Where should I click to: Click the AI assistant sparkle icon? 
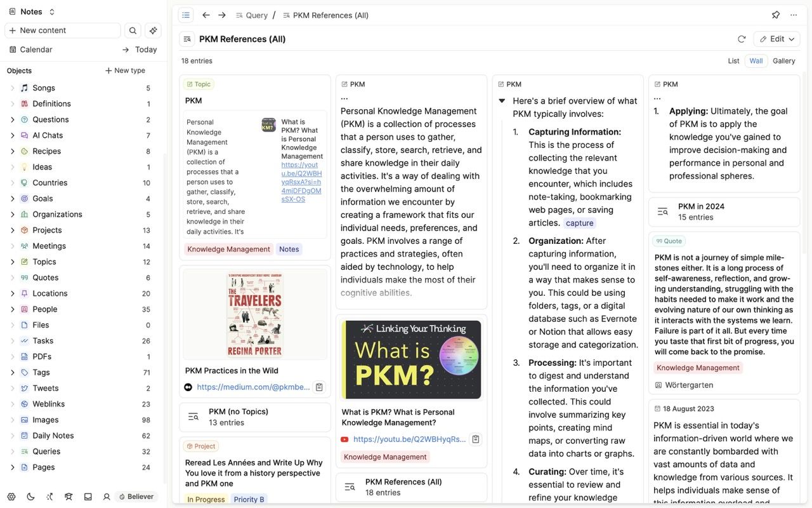click(153, 30)
